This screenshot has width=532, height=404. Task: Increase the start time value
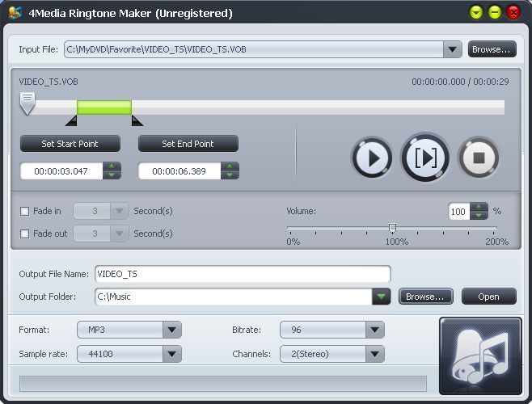click(112, 166)
